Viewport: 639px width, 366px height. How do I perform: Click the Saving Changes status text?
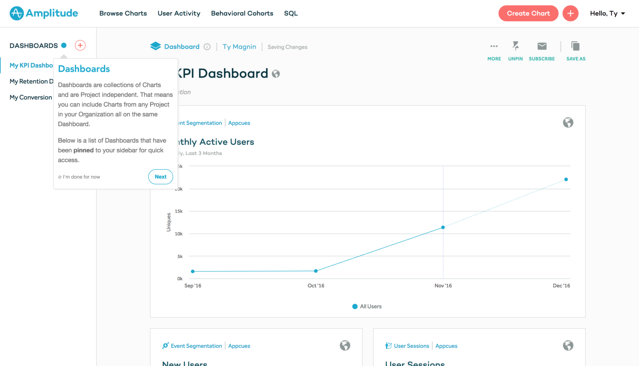287,47
